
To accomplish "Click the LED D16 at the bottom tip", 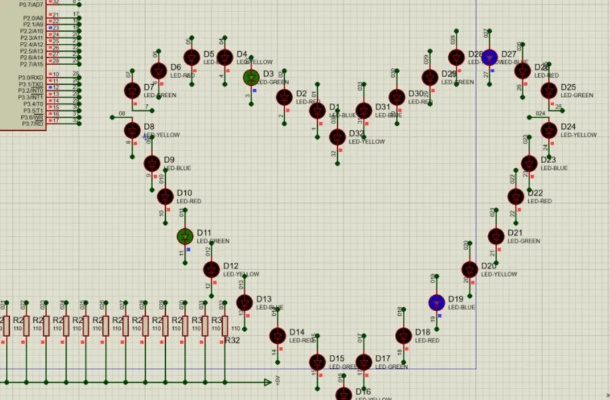I will point(344,393).
